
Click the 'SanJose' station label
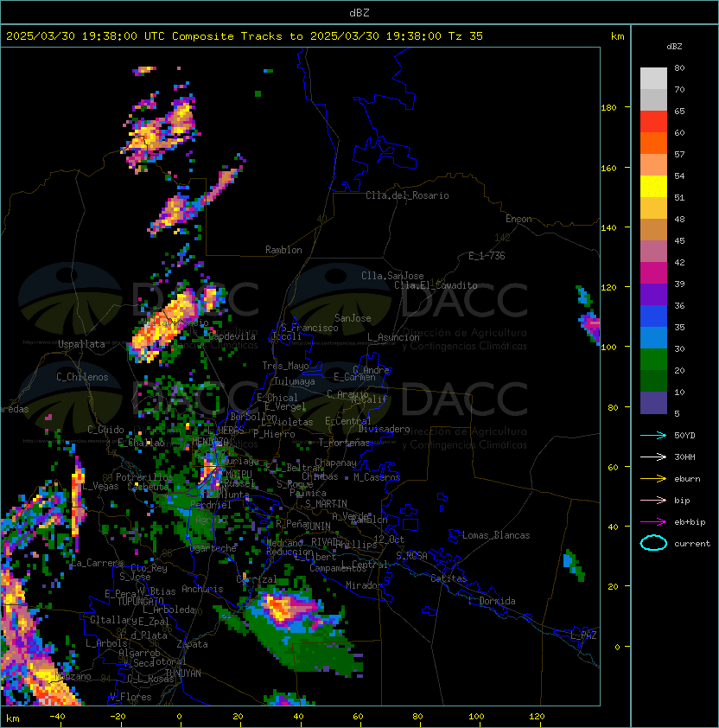[x=353, y=318]
